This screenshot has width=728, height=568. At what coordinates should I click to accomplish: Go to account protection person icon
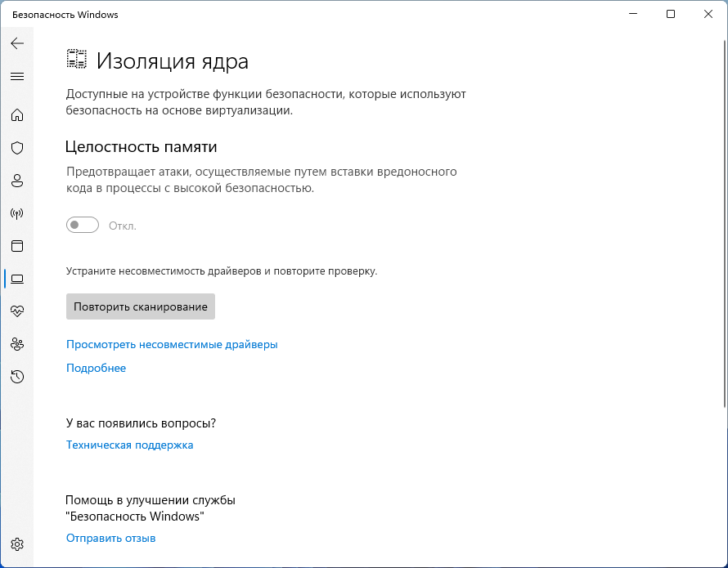coord(17,181)
